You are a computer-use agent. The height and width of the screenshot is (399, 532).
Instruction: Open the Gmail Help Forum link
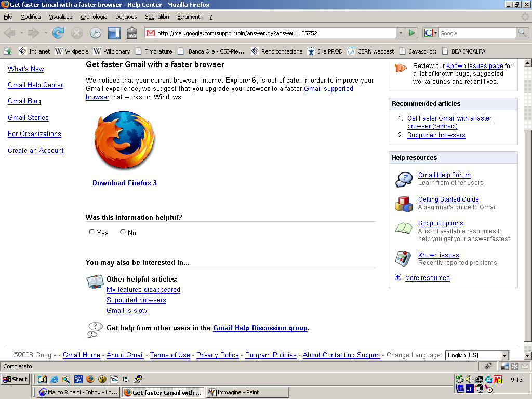tap(444, 175)
